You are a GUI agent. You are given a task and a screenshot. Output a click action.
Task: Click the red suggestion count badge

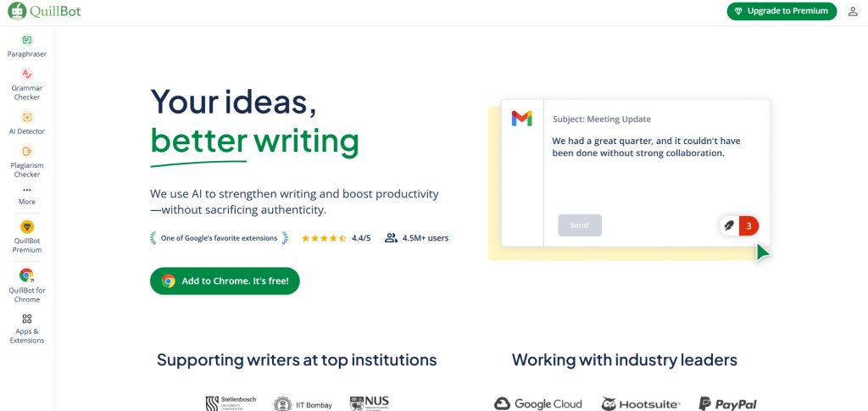click(x=748, y=225)
